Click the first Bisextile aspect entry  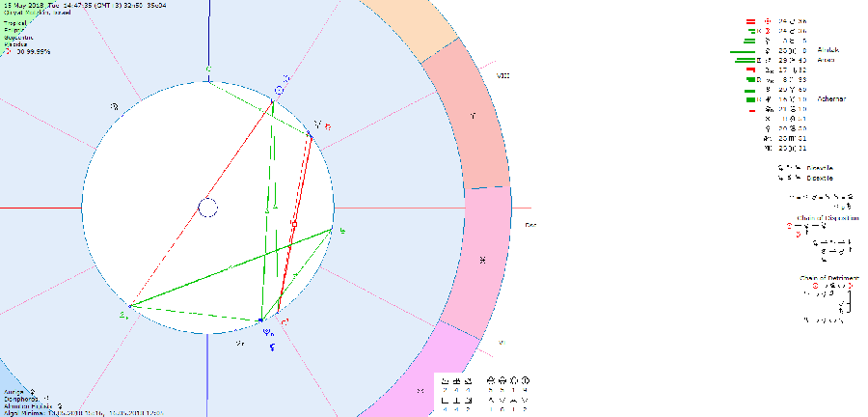tap(805, 168)
